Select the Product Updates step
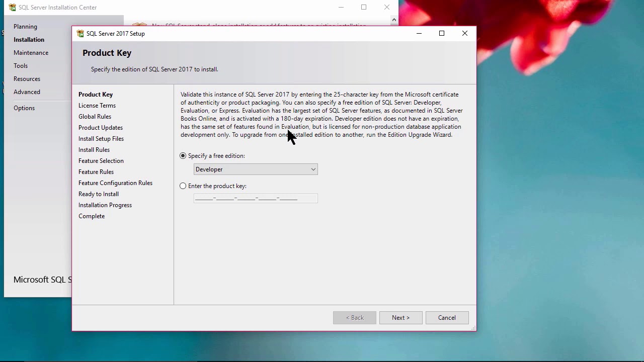Screen dimensions: 644x362 (x=101, y=128)
